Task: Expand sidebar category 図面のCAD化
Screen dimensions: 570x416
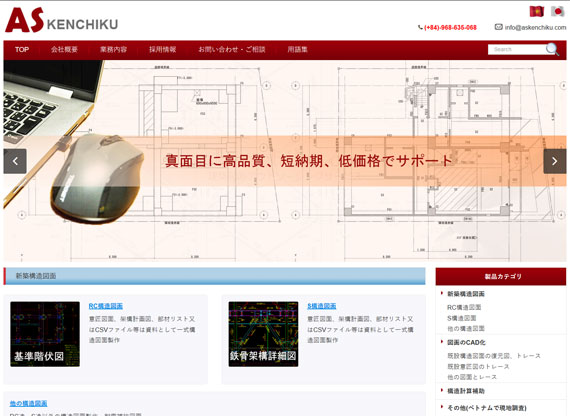Action: pos(466,343)
